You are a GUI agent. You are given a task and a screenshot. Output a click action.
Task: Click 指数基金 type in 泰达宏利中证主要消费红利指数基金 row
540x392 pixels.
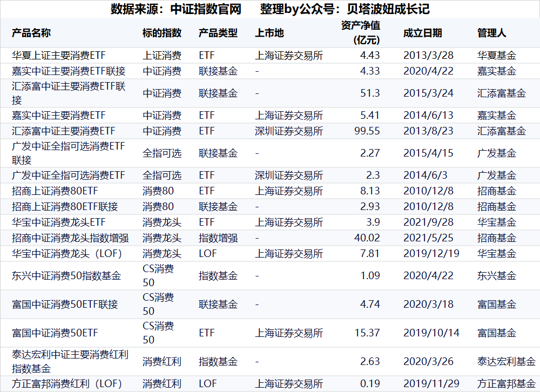pyautogui.click(x=218, y=361)
